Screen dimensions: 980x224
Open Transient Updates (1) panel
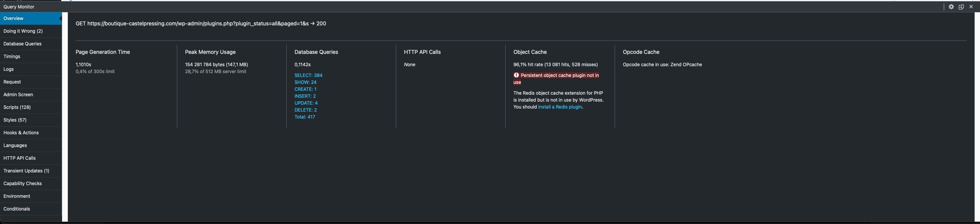click(31, 171)
